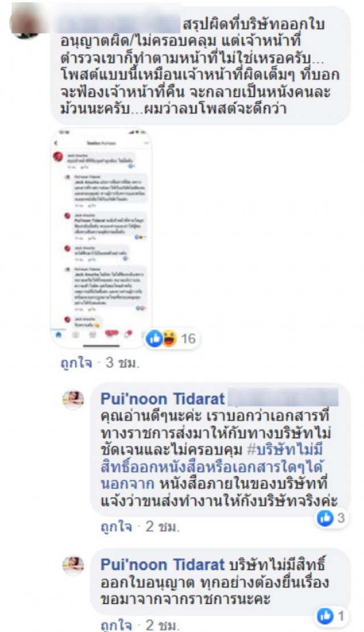Screen dimensions: 364x632
Task: Open the 3 ชม. timestamp of top comment
Action: [122, 363]
